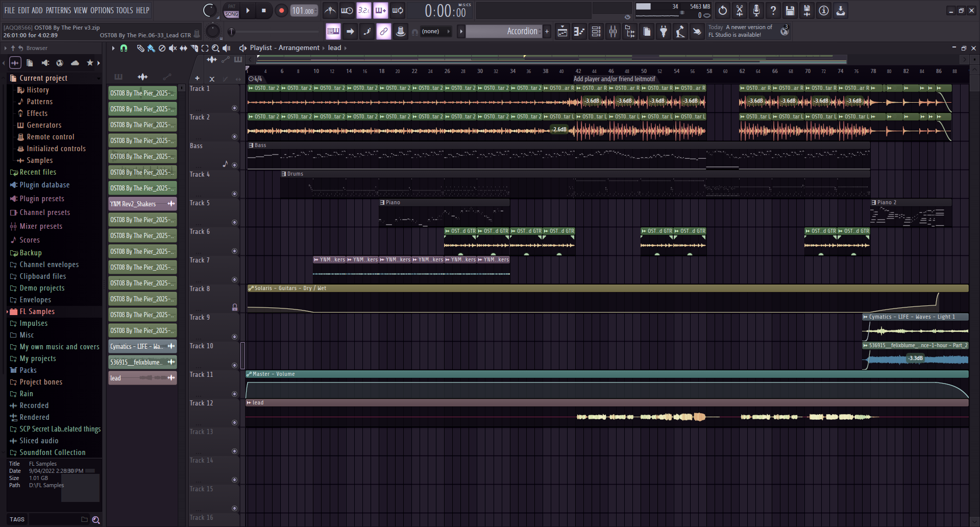Select the Zoom tool in the playlist
Screen dimensions: 980x527
click(x=216, y=48)
